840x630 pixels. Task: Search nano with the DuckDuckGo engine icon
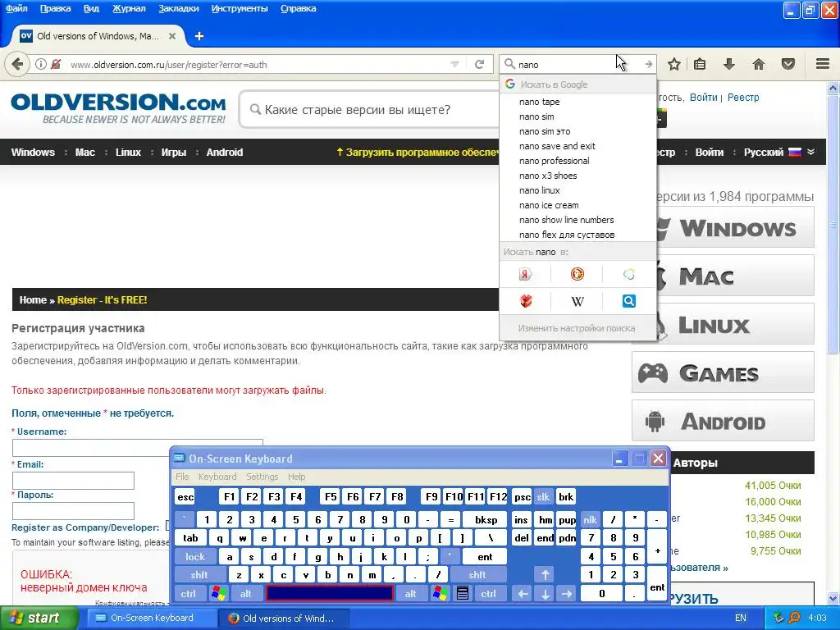coord(577,274)
